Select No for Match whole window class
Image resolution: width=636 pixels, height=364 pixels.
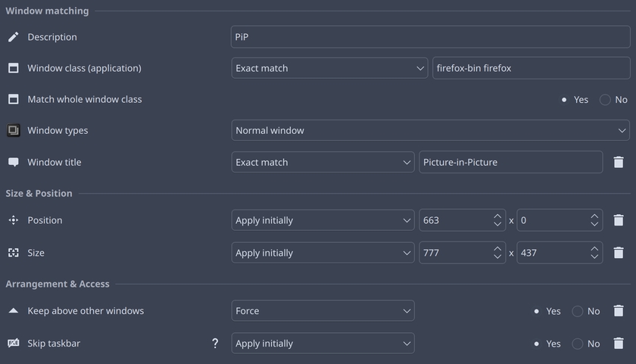point(605,100)
